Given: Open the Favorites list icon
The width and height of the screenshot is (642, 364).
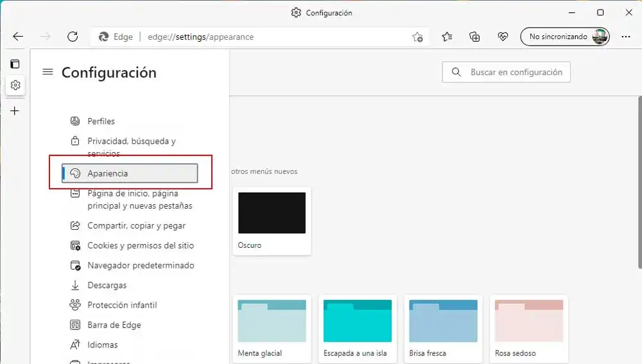Looking at the screenshot, I should pyautogui.click(x=447, y=37).
